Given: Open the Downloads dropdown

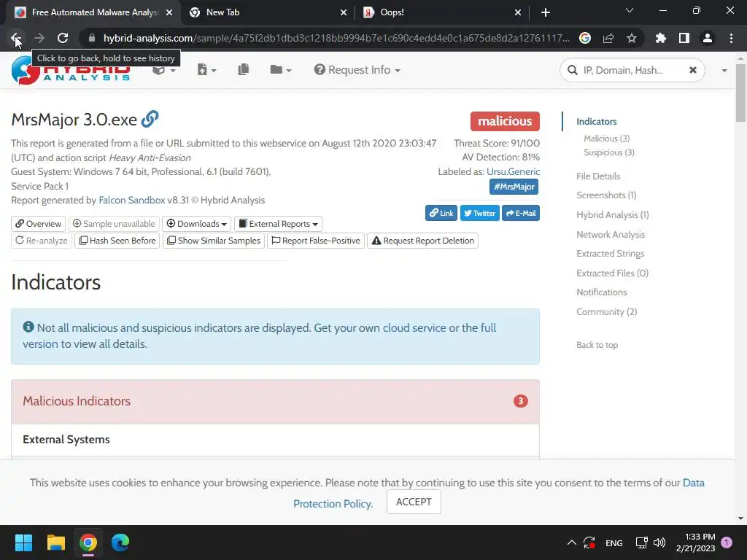Looking at the screenshot, I should [x=196, y=224].
